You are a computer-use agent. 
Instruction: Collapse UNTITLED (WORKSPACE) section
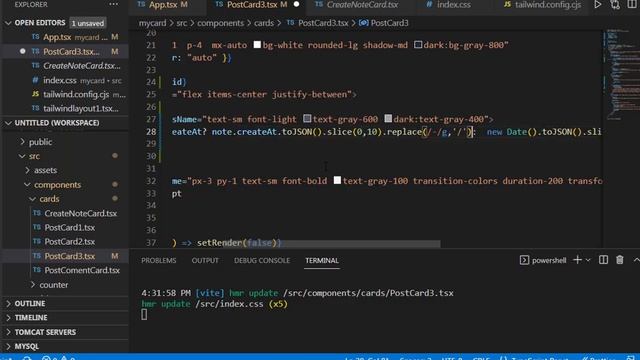pyautogui.click(x=8, y=123)
